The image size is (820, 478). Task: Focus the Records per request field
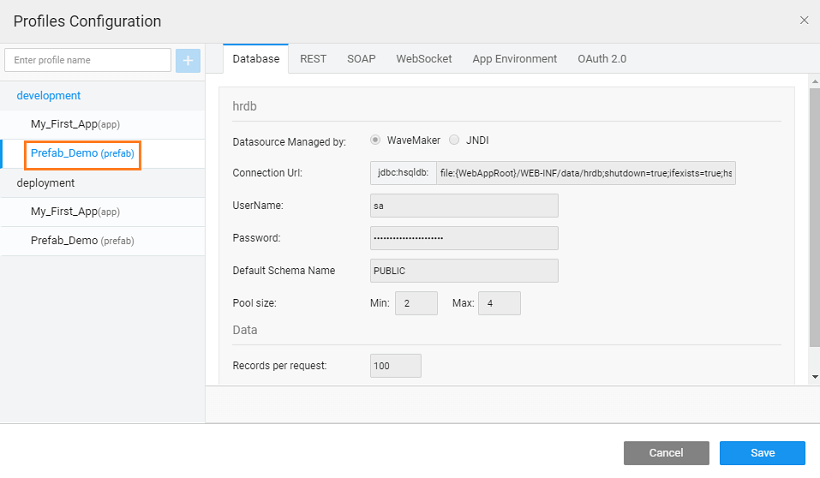pyautogui.click(x=395, y=366)
